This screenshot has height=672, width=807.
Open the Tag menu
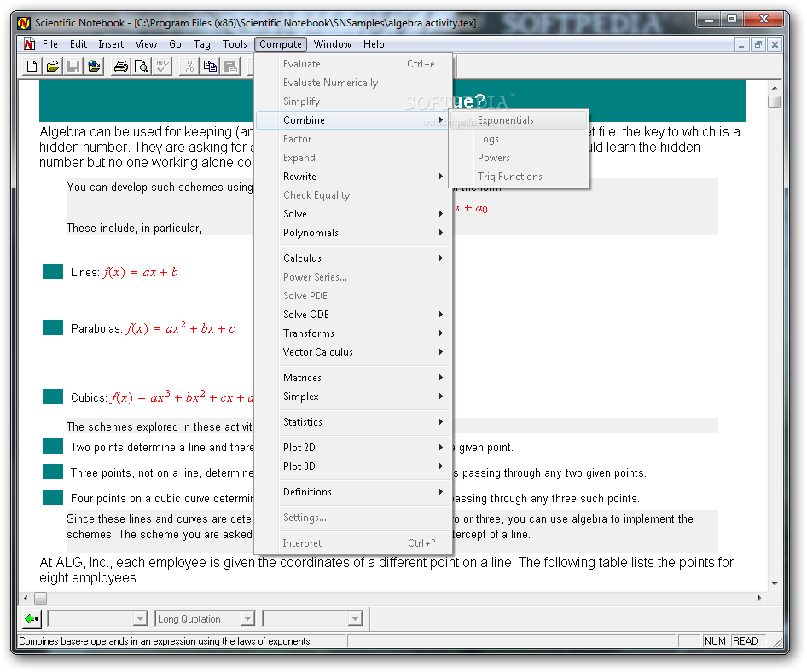tap(201, 44)
